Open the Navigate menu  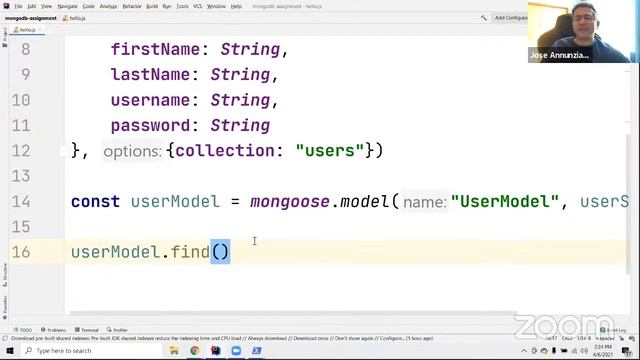[67, 6]
